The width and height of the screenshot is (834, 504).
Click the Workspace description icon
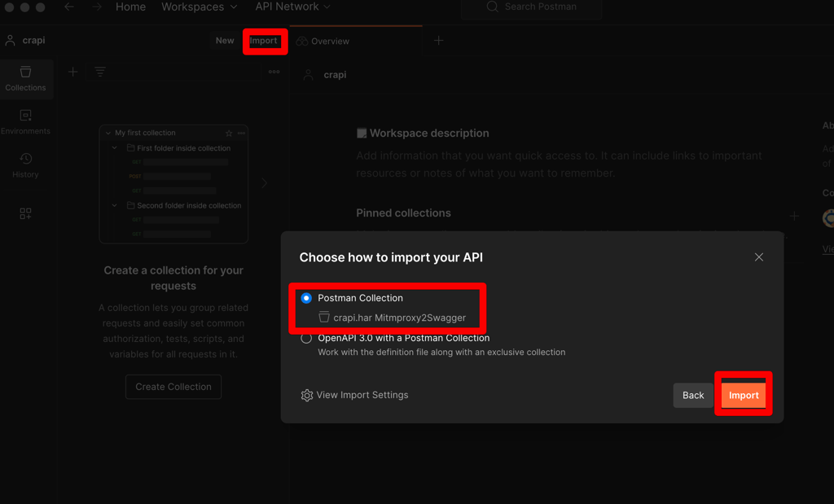point(362,134)
